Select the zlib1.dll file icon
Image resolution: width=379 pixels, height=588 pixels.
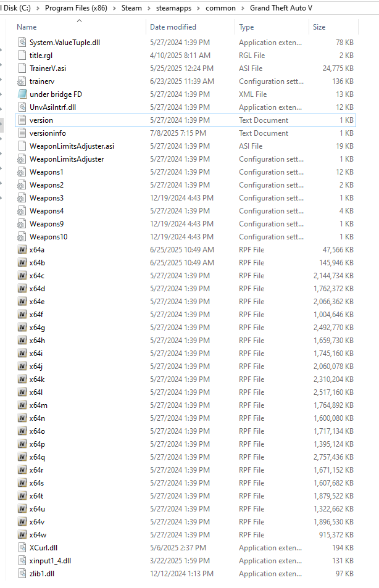point(22,573)
